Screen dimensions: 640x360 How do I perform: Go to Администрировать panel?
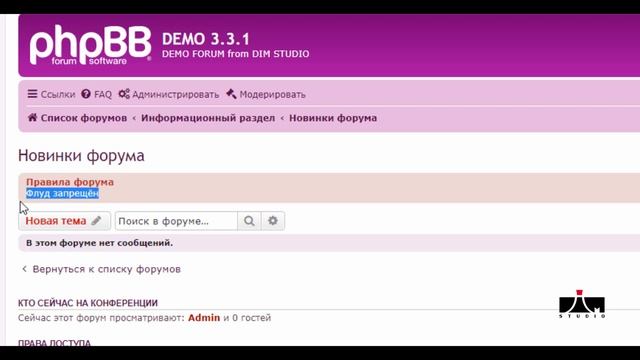[x=169, y=94]
